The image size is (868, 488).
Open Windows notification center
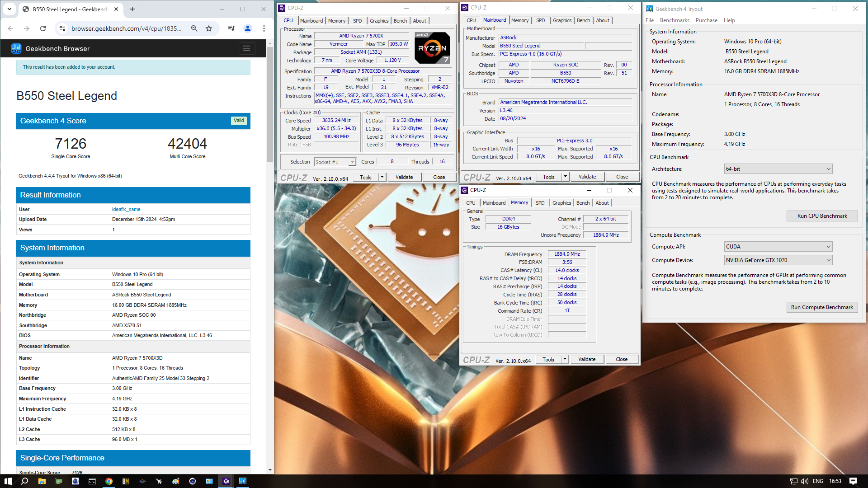tap(853, 481)
